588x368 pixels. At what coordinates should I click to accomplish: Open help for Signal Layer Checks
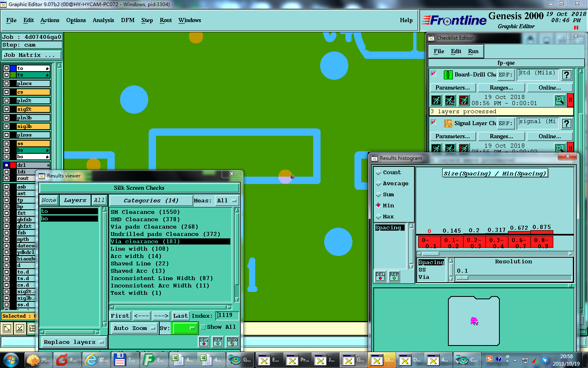[566, 123]
